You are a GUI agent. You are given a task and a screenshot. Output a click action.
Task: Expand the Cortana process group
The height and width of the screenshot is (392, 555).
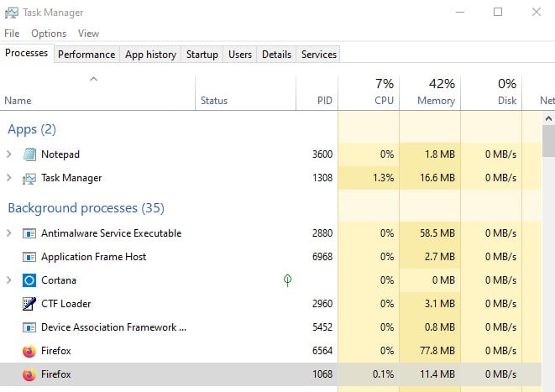point(9,280)
